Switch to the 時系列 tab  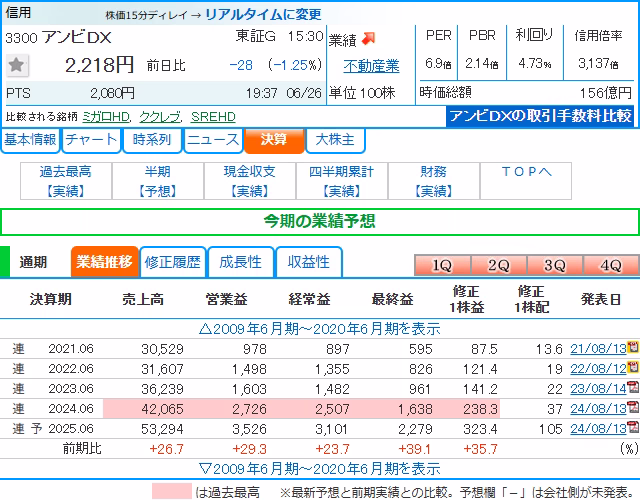[152, 140]
